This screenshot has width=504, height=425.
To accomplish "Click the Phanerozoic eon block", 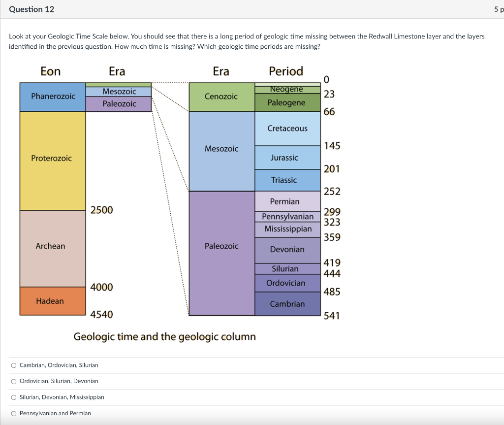I will click(53, 97).
